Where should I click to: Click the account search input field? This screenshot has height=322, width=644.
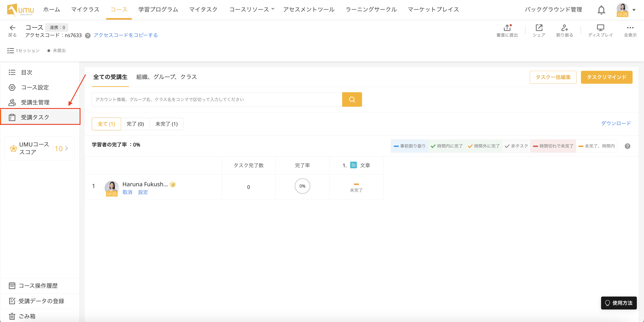click(x=216, y=99)
